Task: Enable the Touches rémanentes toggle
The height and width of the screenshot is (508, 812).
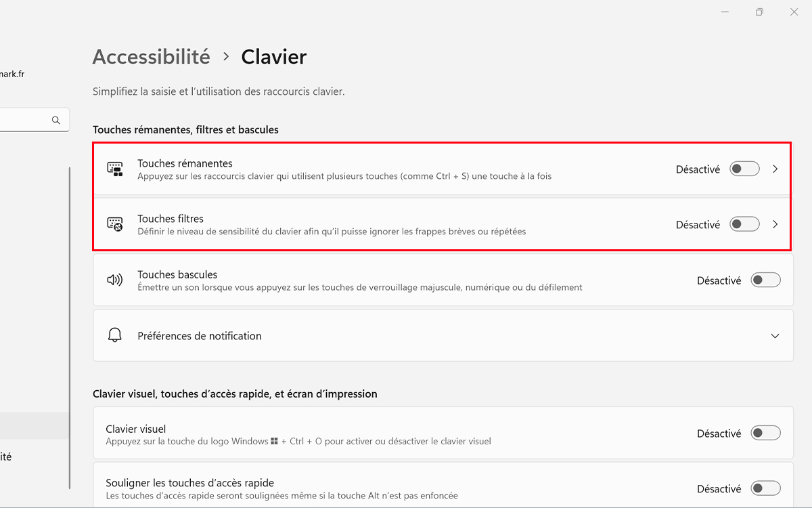Action: point(744,169)
